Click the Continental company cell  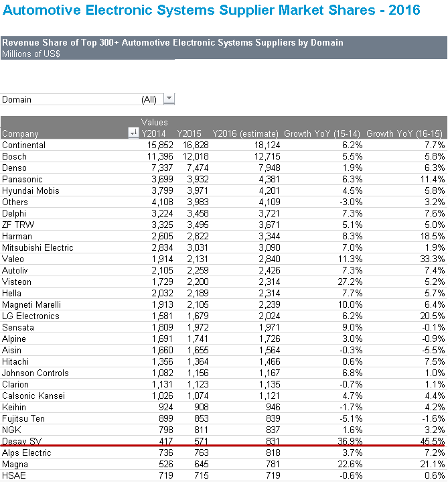23,145
